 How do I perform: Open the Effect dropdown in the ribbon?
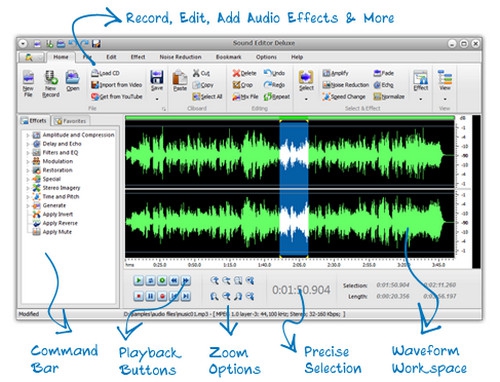coord(420,99)
